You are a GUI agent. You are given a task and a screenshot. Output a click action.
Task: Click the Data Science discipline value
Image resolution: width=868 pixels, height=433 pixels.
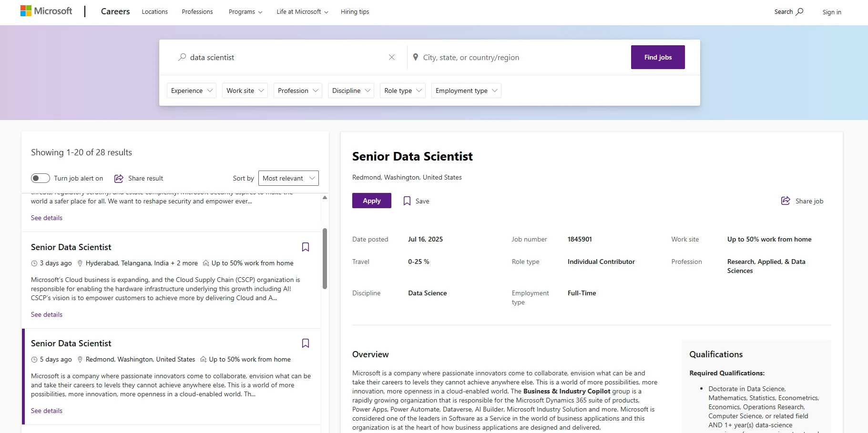point(428,293)
